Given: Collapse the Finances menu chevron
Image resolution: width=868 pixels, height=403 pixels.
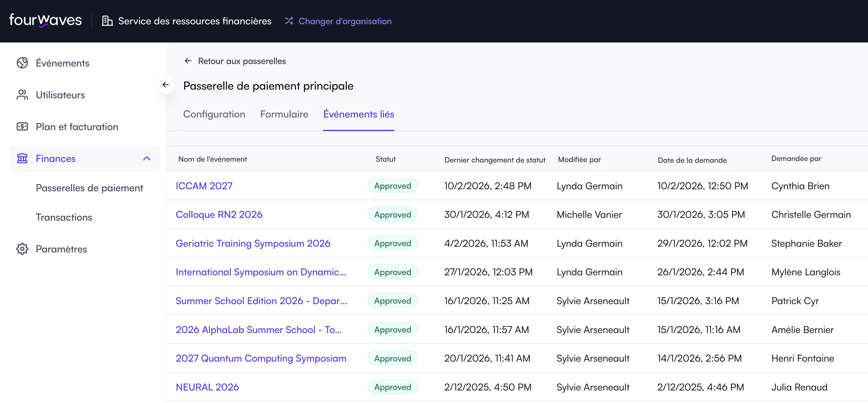Looking at the screenshot, I should (147, 158).
